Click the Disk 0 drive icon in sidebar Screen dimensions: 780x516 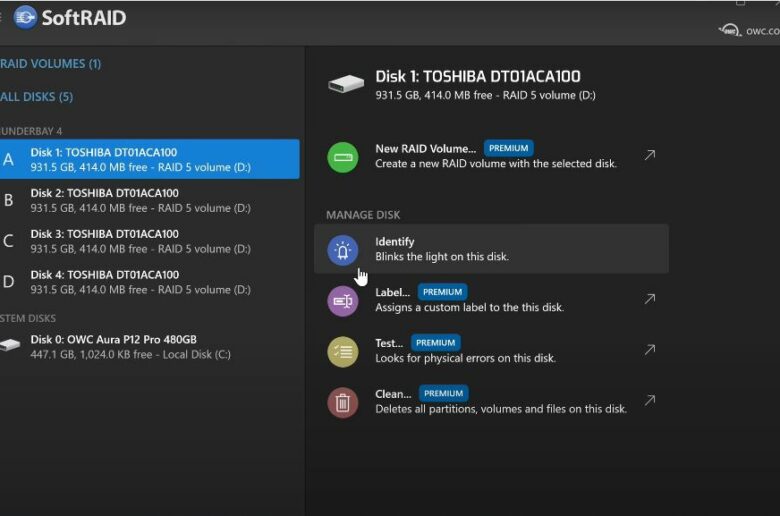tap(10, 344)
